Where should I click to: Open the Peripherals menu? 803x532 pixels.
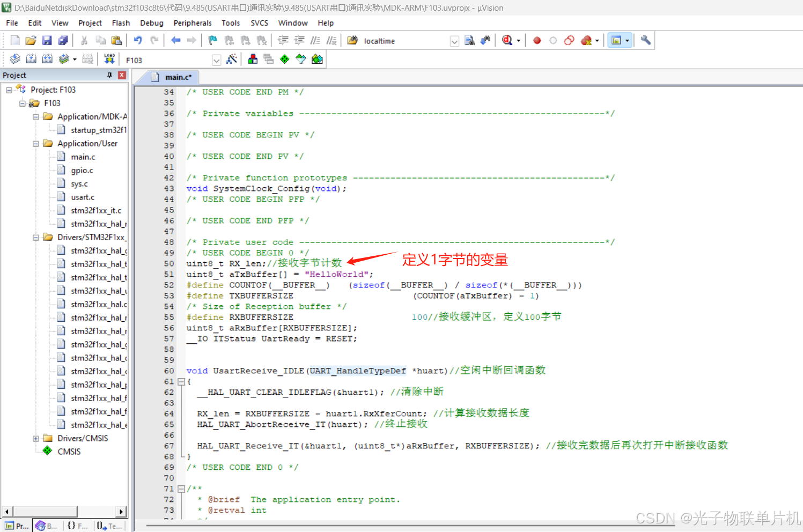(193, 23)
